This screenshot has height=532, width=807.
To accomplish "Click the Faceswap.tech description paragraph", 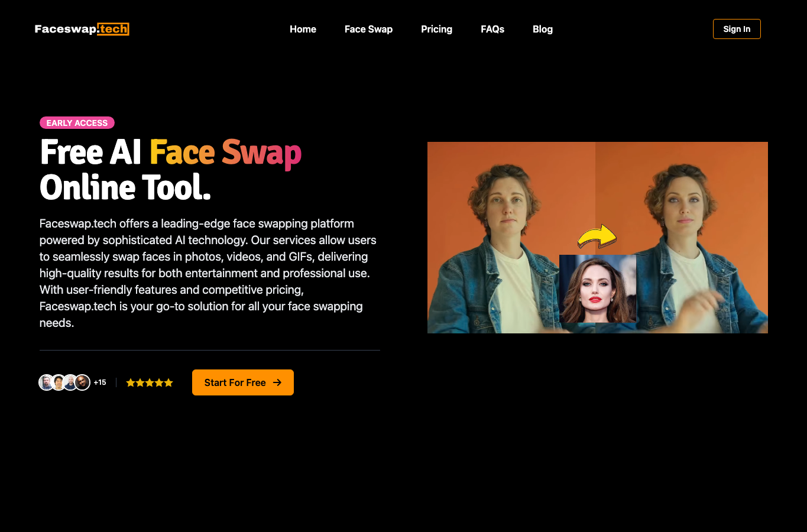I will pyautogui.click(x=208, y=273).
